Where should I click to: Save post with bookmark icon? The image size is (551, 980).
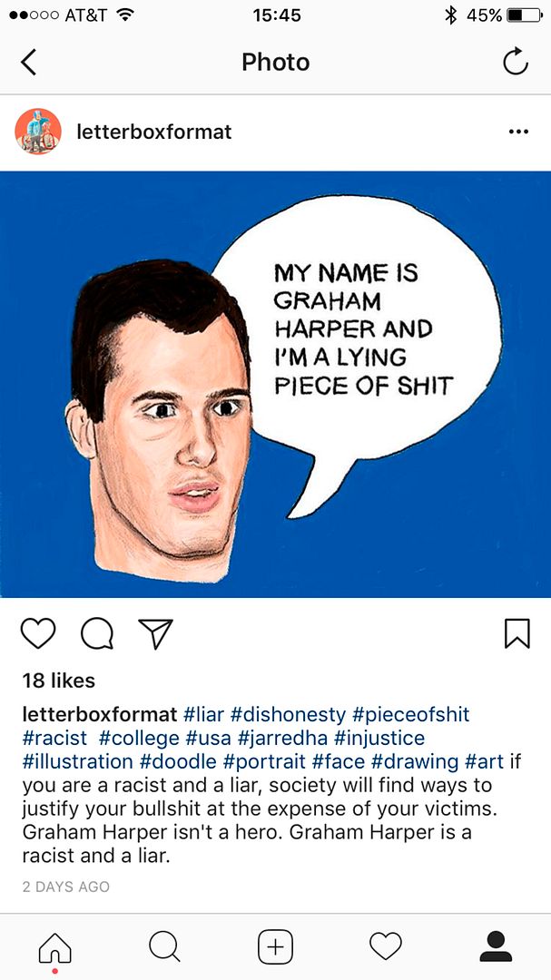(517, 633)
